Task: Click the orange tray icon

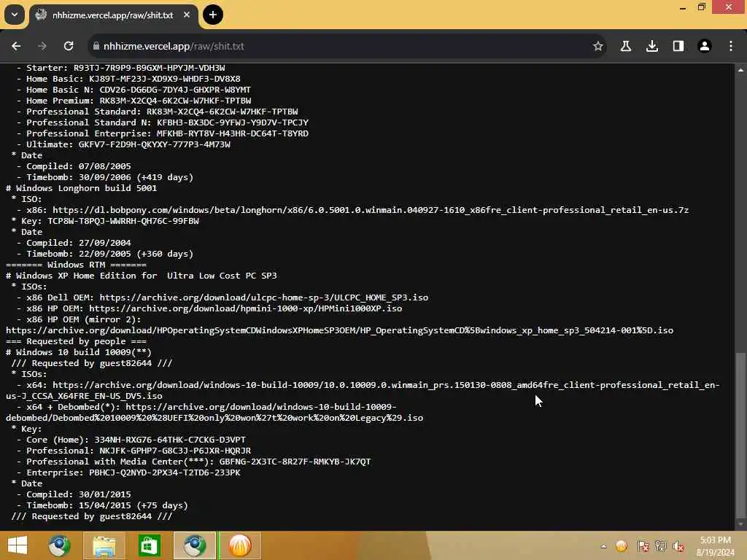Action: tap(622, 546)
